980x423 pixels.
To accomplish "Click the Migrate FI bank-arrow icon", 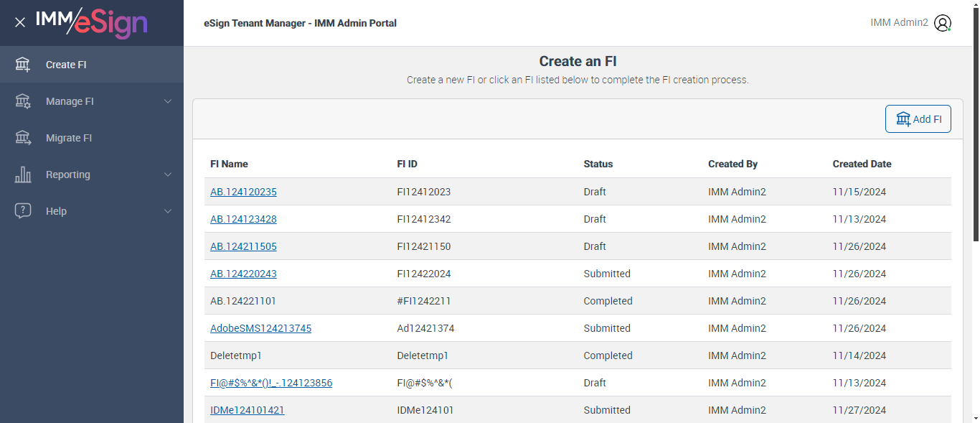I will click(23, 138).
